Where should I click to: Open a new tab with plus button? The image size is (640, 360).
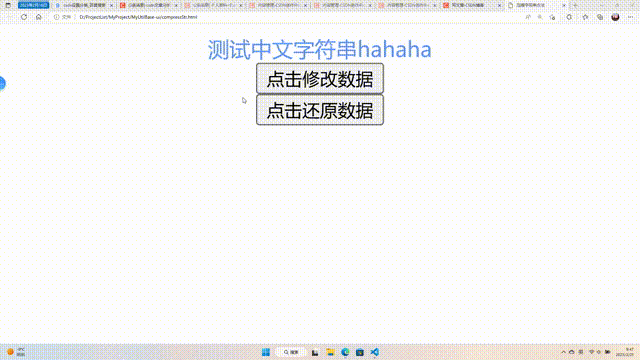click(576, 5)
